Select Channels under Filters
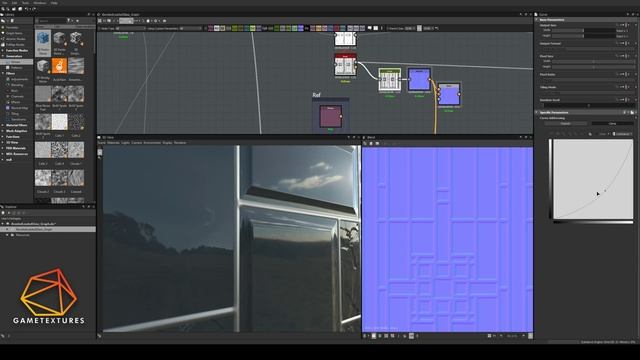 coord(17,96)
